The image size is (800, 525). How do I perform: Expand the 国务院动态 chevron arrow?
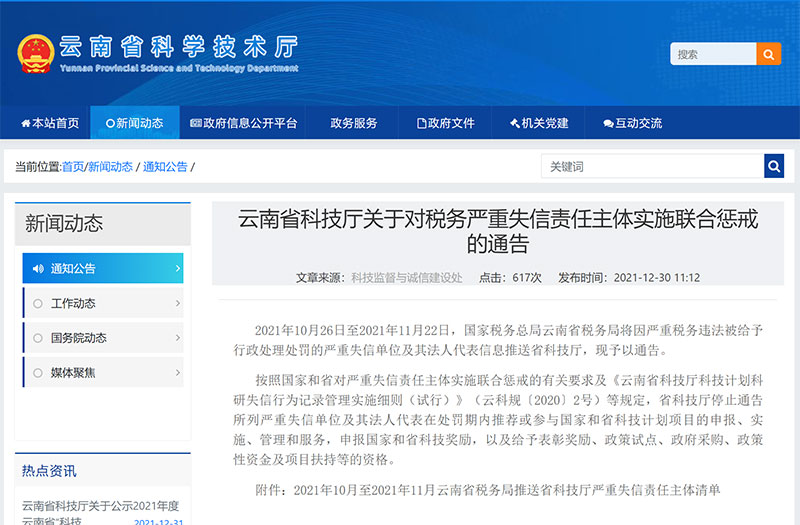coord(178,338)
